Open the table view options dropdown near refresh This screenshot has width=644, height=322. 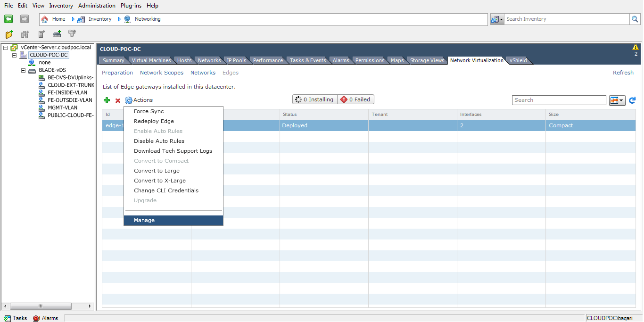[621, 100]
